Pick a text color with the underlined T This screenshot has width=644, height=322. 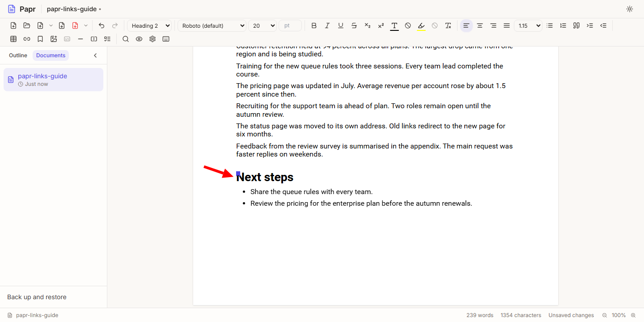pyautogui.click(x=394, y=25)
